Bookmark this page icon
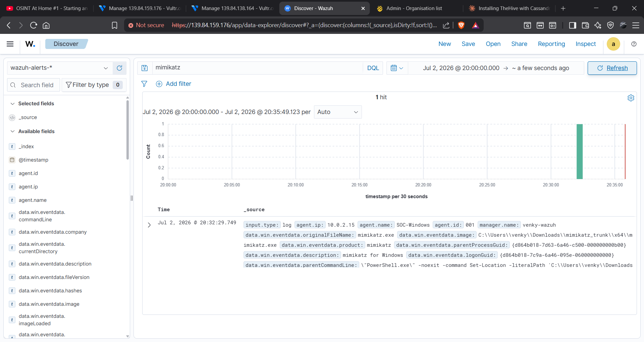This screenshot has height=342, width=644. (114, 25)
